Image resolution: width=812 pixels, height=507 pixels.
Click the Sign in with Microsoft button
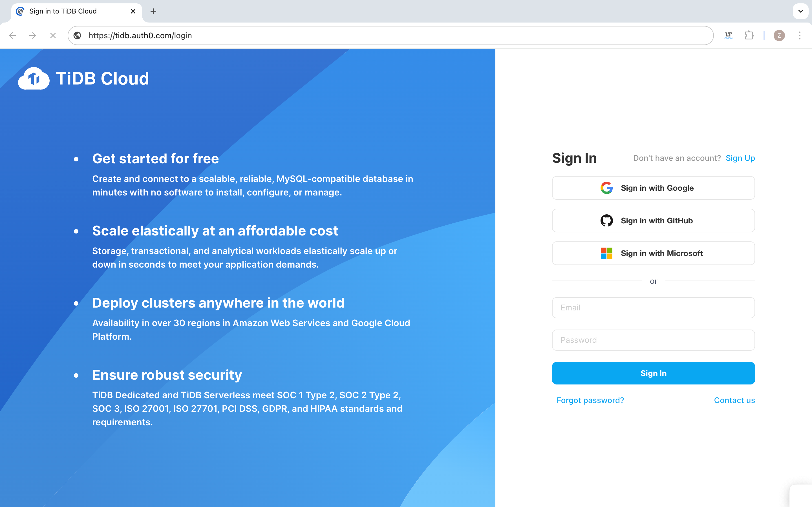tap(654, 253)
